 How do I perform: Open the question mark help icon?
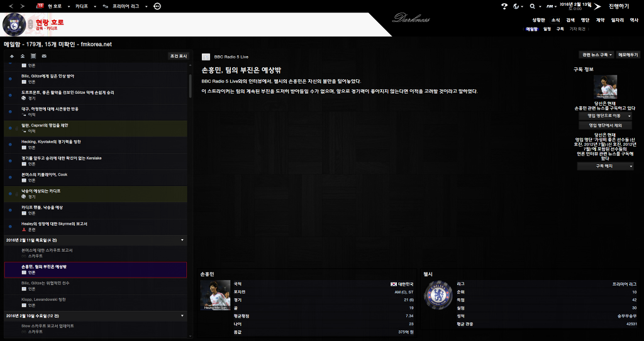pyautogui.click(x=504, y=6)
